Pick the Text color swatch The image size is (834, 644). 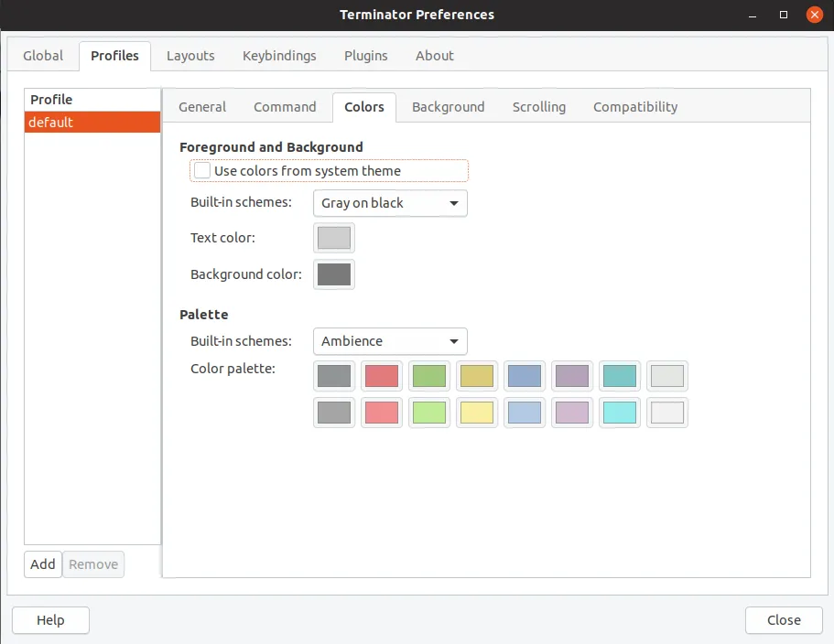tap(334, 238)
